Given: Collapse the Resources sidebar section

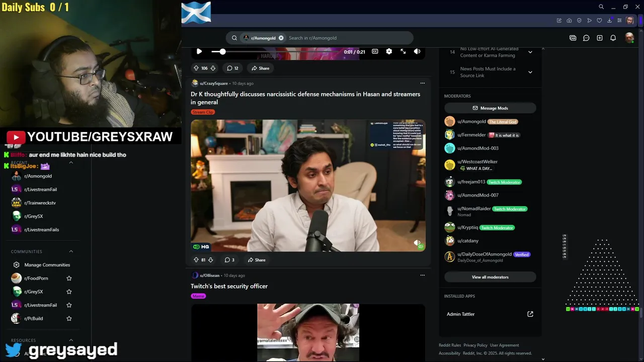Looking at the screenshot, I should pos(71,340).
